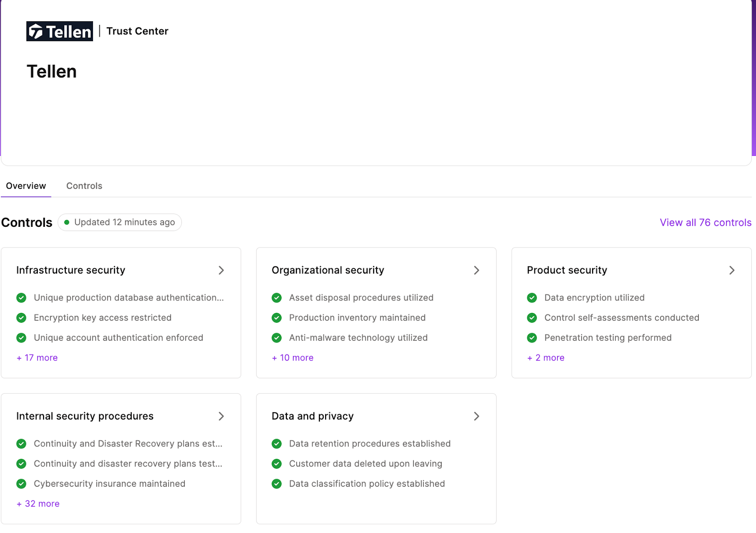Image resolution: width=756 pixels, height=533 pixels.
Task: Click green check beside Control self-assessments conducted
Action: [x=532, y=318]
